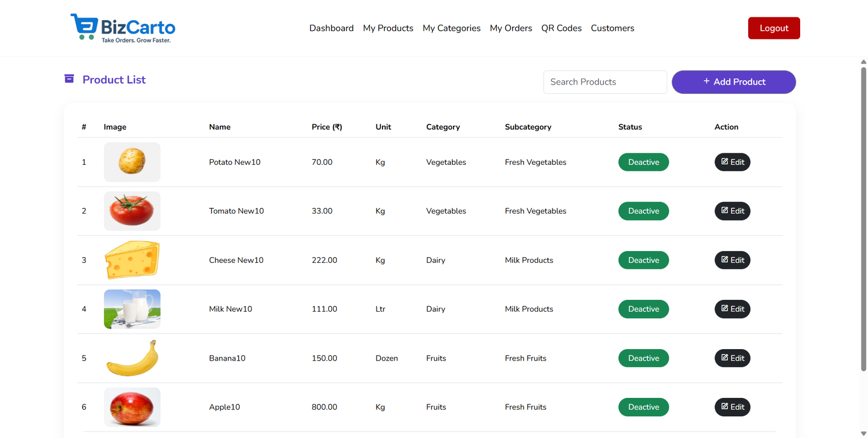Edit the Cheese New10 product
The width and height of the screenshot is (868, 438).
tap(732, 260)
